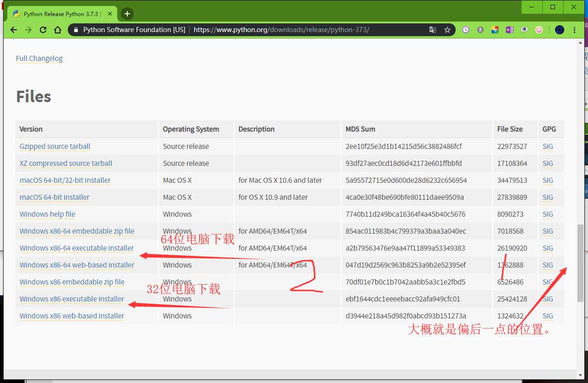Click MD5 sum 7740b11d249bca16364f4a45b40c5676
This screenshot has height=383, width=588.
click(x=405, y=214)
